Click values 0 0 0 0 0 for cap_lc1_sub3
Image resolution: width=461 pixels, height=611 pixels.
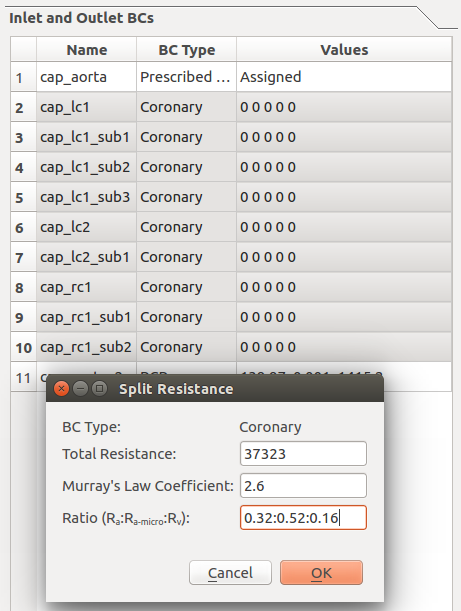(x=344, y=197)
